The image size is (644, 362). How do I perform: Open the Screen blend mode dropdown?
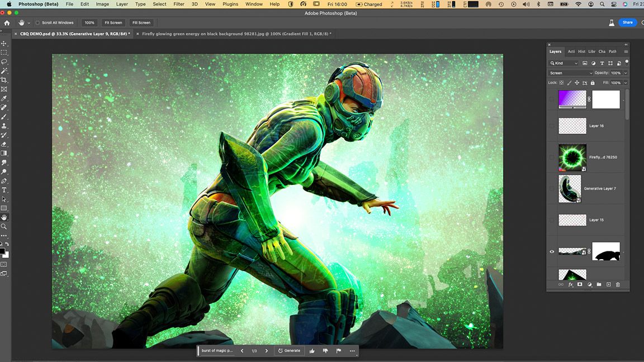tap(571, 73)
